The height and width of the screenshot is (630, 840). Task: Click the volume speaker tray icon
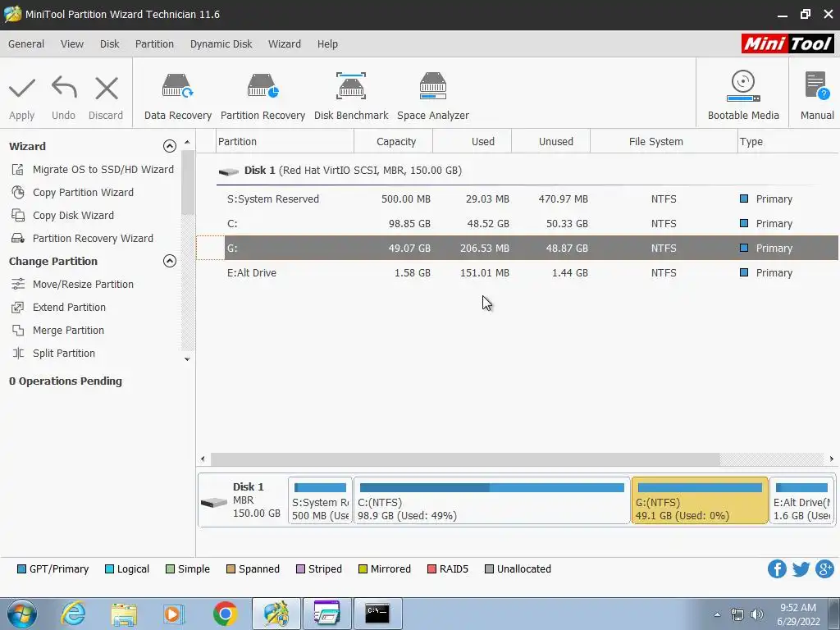point(757,614)
